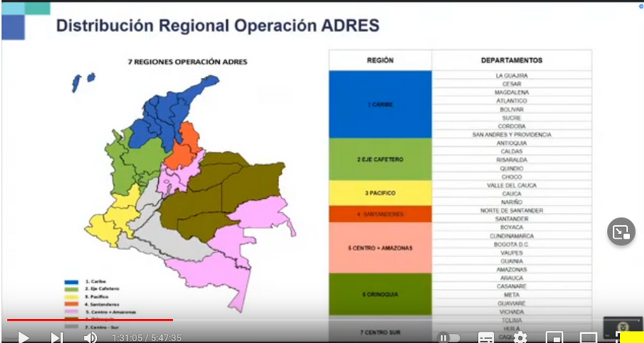Click the red video progress bar
The image size is (644, 343).
(90, 320)
